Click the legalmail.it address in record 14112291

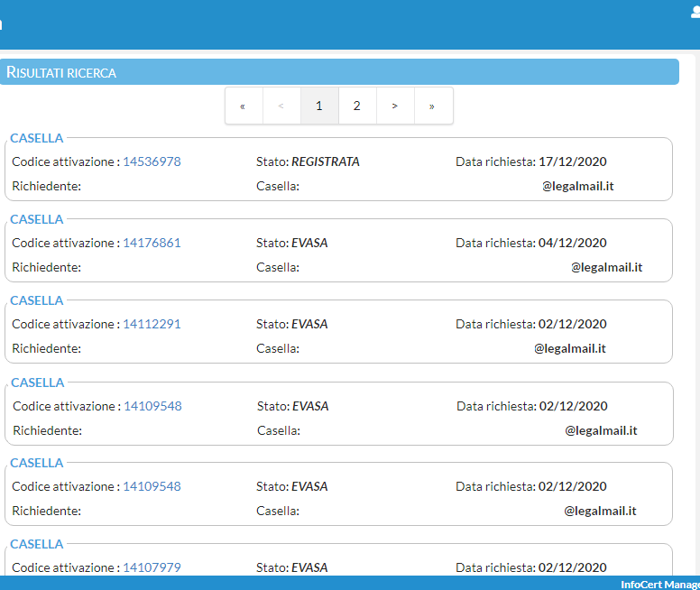(569, 348)
